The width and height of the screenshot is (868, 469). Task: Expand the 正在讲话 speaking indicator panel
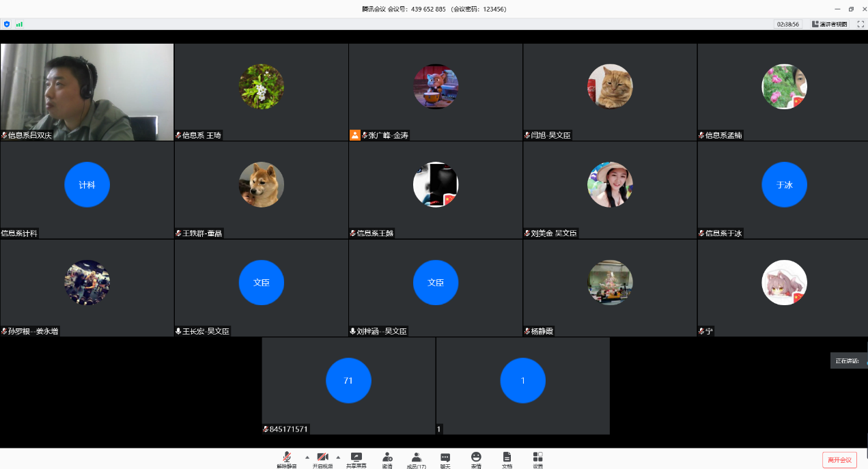[848, 360]
